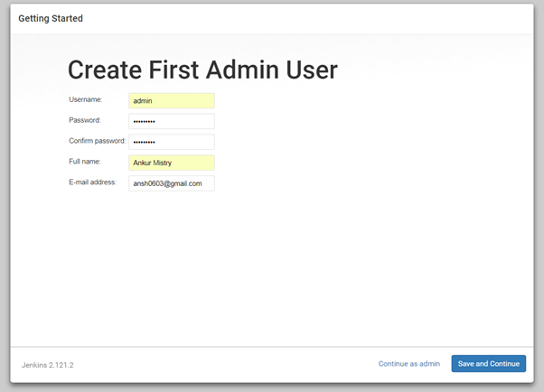Click the gray backdrop outside the setup dialog
The image size is (544, 392).
tap(5, 199)
